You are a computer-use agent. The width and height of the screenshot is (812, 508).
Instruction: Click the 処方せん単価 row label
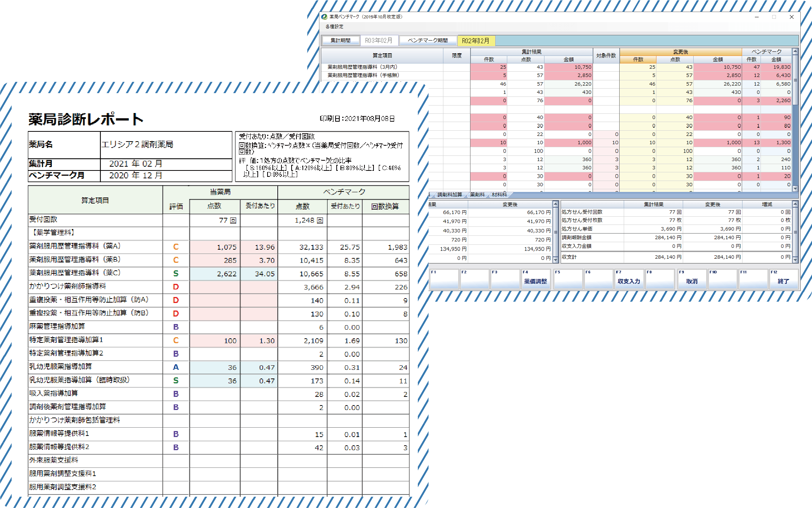[577, 229]
